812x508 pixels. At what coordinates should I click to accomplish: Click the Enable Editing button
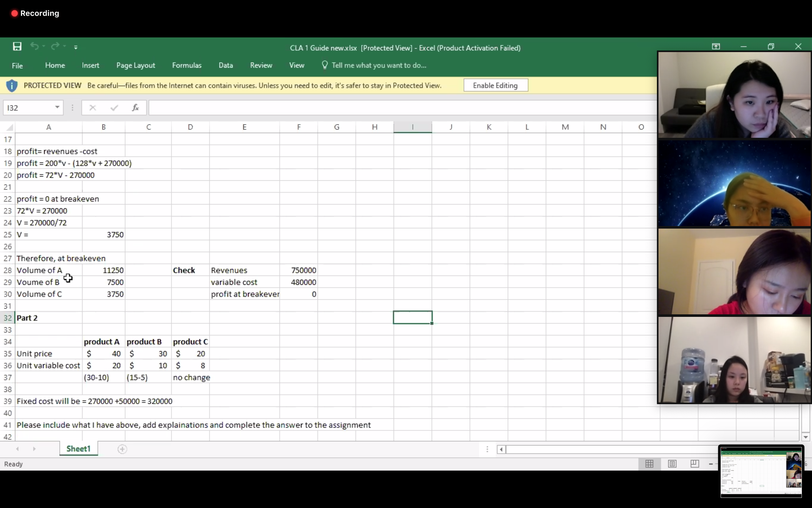[495, 85]
